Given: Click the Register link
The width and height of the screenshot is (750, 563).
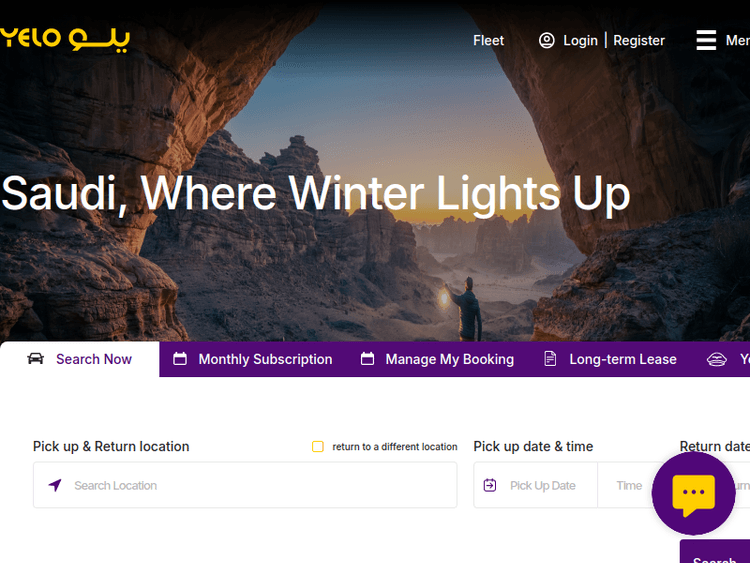Looking at the screenshot, I should point(639,41).
